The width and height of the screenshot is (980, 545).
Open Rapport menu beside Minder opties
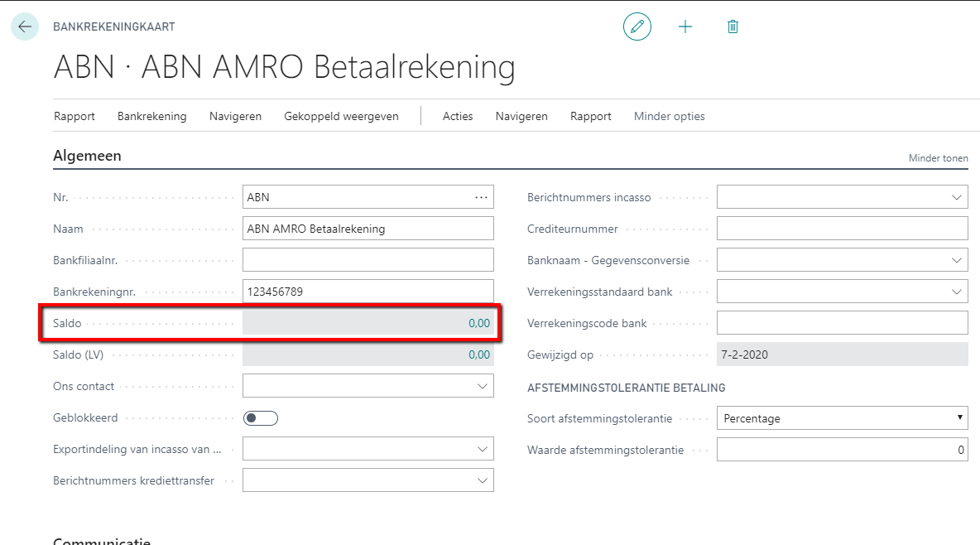pyautogui.click(x=591, y=117)
